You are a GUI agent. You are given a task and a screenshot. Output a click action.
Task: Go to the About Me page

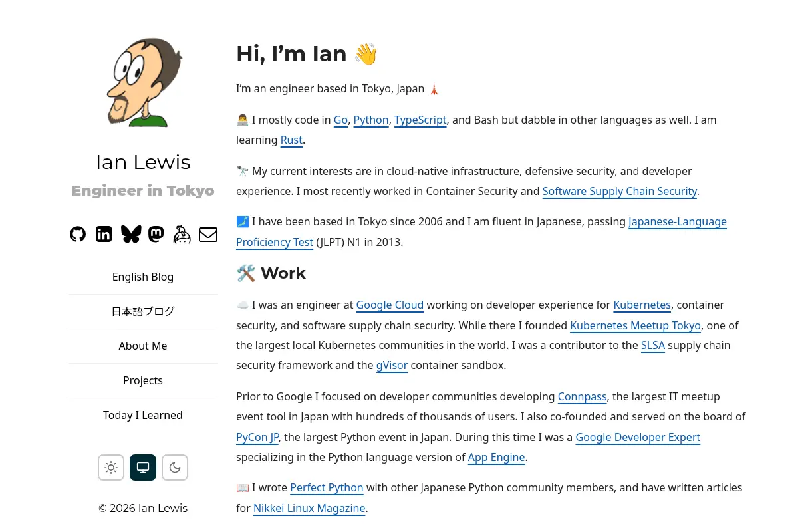(143, 346)
